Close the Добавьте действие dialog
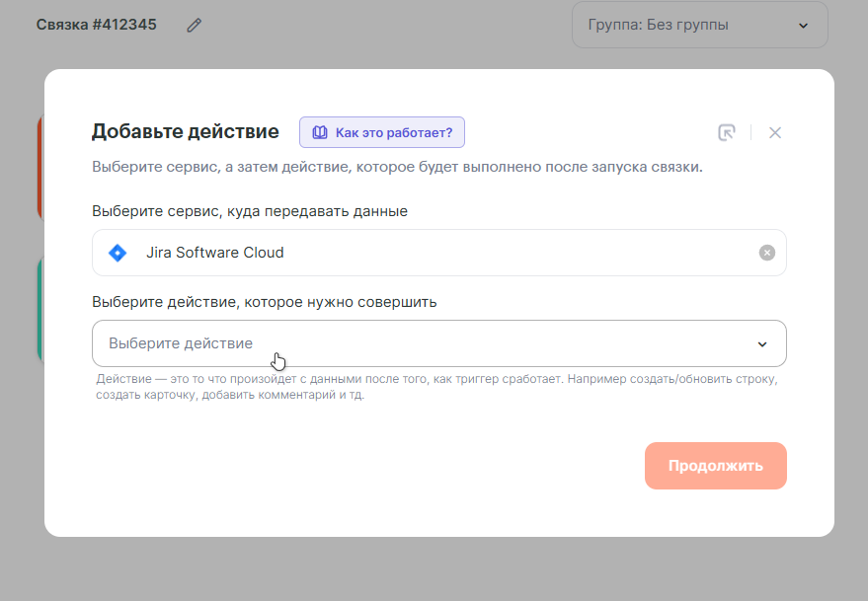 (x=775, y=132)
